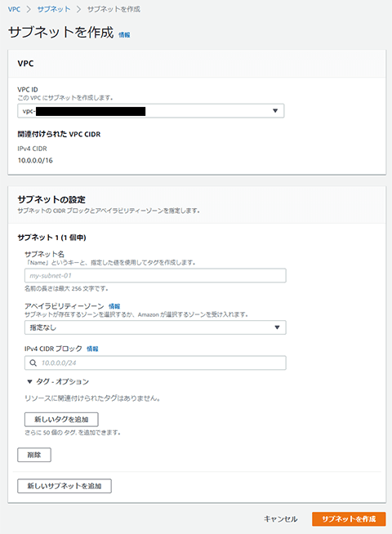
Task: Open 情報 link next to アベイラビリティーゾーン
Action: coord(114,306)
